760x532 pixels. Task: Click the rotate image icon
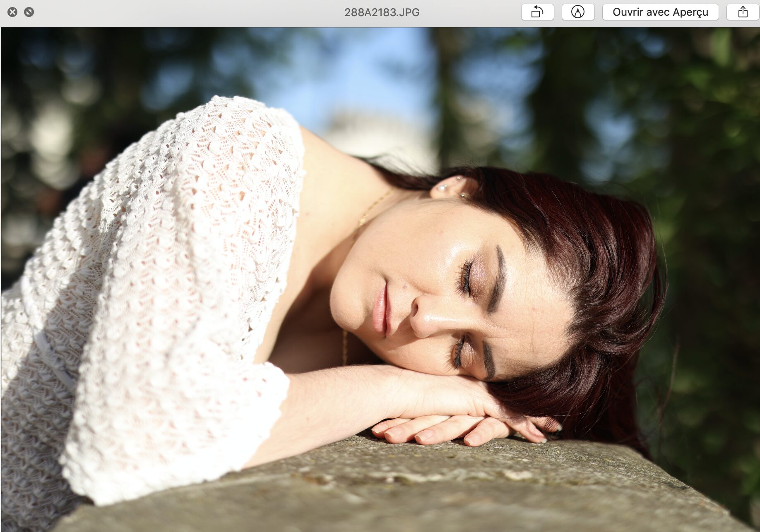click(537, 12)
